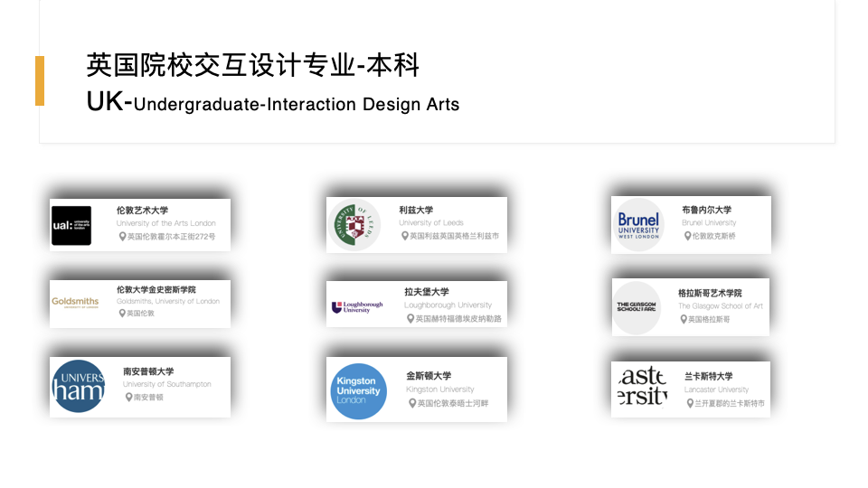Click address text 英国利兹英国英格兰利兹市
Screen dimensions: 868x488
(x=455, y=236)
